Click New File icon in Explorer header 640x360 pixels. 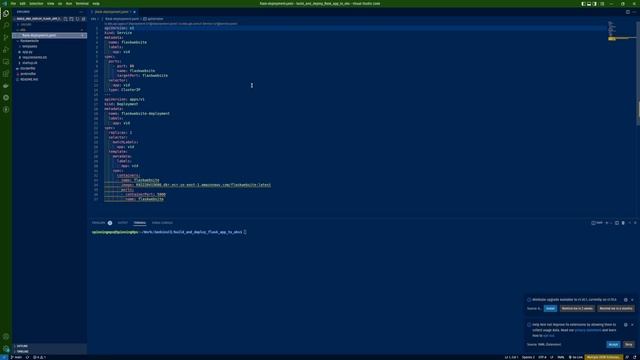click(65, 19)
